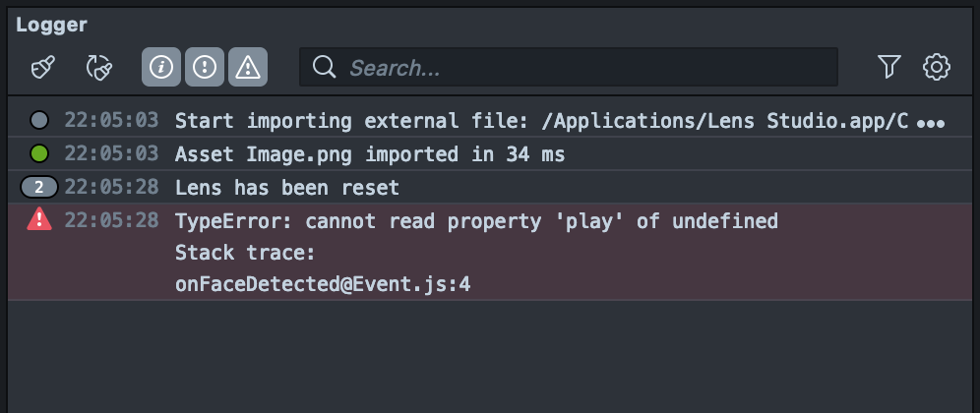
Task: Open the funnel filter options
Action: 888,67
